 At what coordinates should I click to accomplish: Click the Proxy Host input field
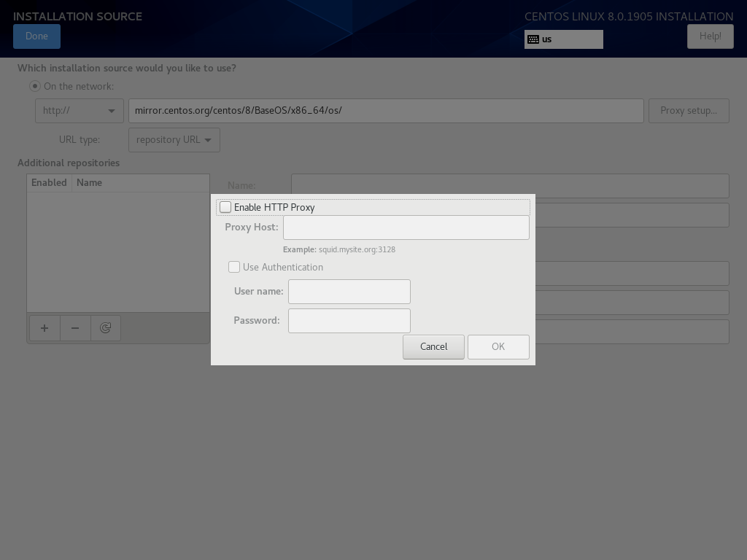(406, 227)
